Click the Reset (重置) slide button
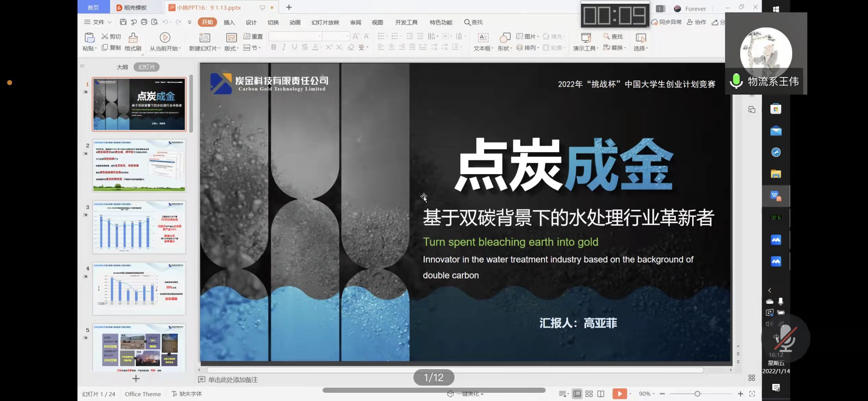The height and width of the screenshot is (401, 868). coord(253,36)
